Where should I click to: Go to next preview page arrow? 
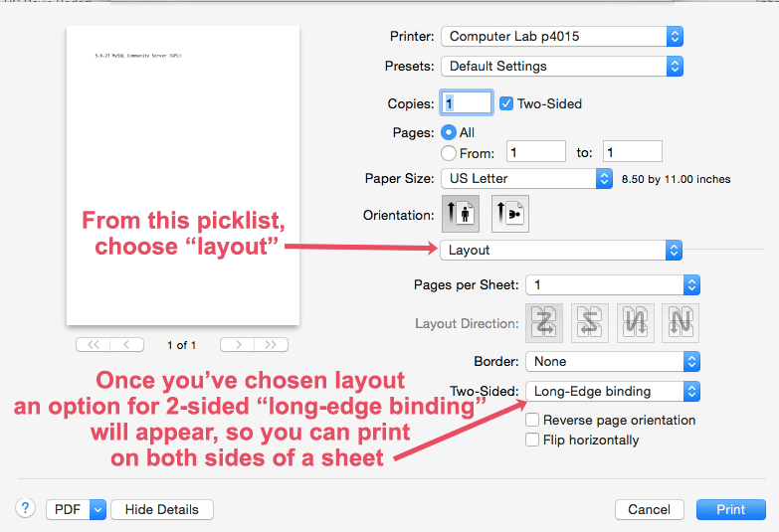coord(237,344)
